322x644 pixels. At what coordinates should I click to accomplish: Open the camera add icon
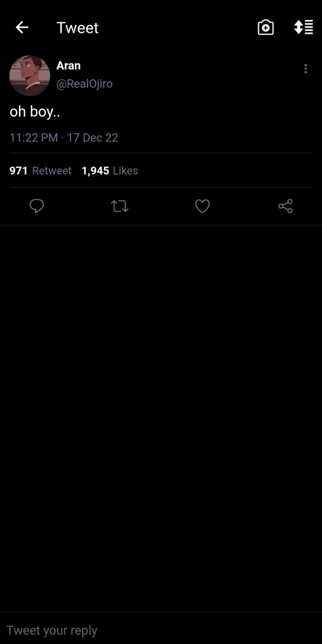pyautogui.click(x=265, y=28)
